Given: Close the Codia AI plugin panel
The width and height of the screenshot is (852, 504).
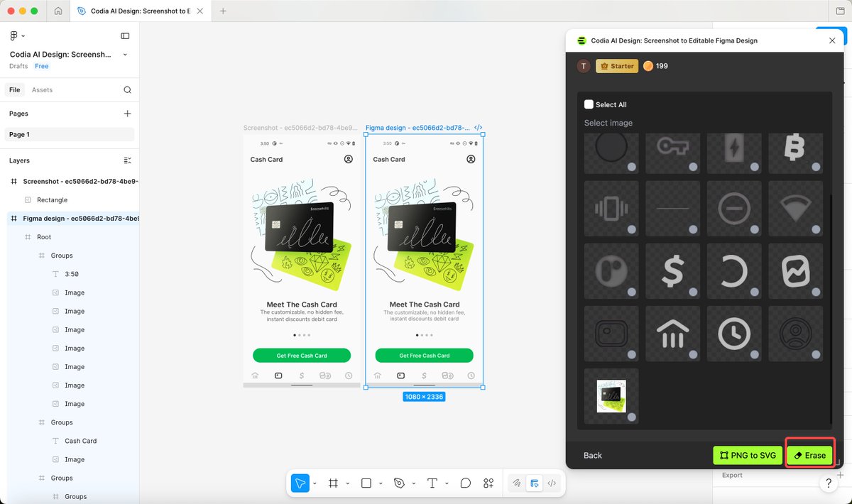Looking at the screenshot, I should pyautogui.click(x=832, y=40).
